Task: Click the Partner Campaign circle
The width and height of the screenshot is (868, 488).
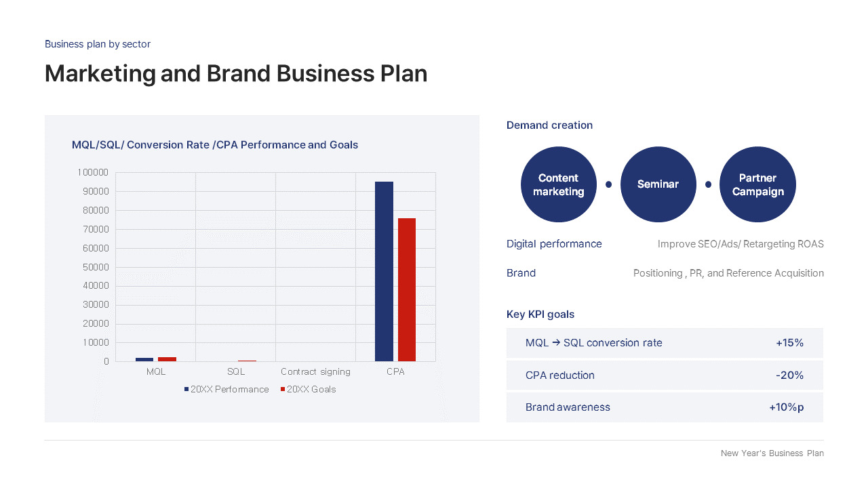Action: 757,184
